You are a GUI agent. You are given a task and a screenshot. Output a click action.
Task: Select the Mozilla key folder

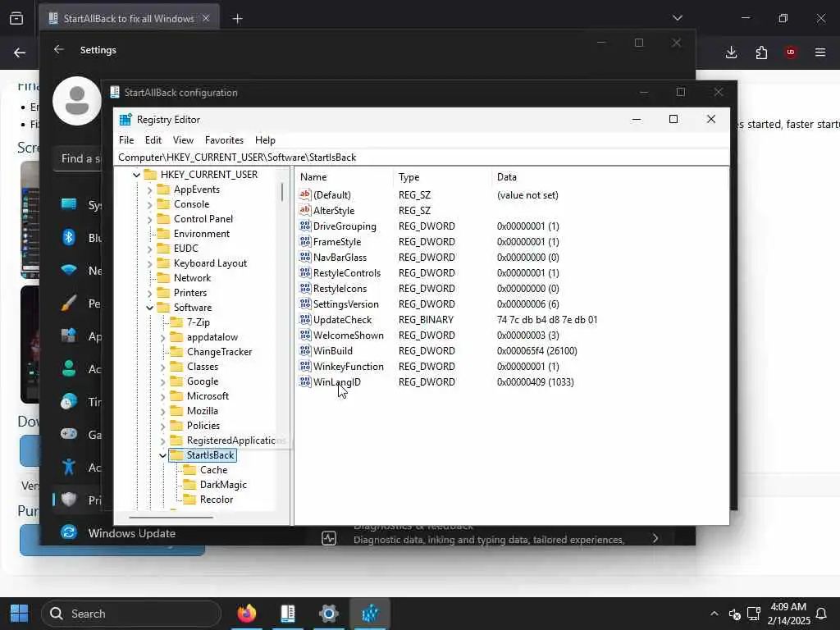tap(203, 411)
